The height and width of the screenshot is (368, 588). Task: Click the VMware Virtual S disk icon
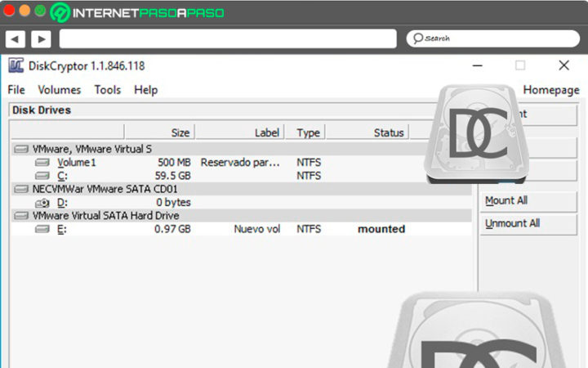21,149
